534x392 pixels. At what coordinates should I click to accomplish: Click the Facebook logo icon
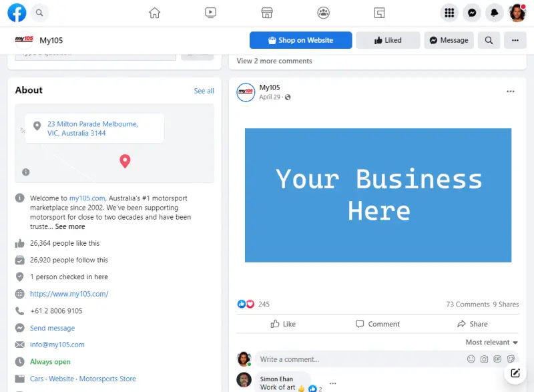pyautogui.click(x=17, y=13)
